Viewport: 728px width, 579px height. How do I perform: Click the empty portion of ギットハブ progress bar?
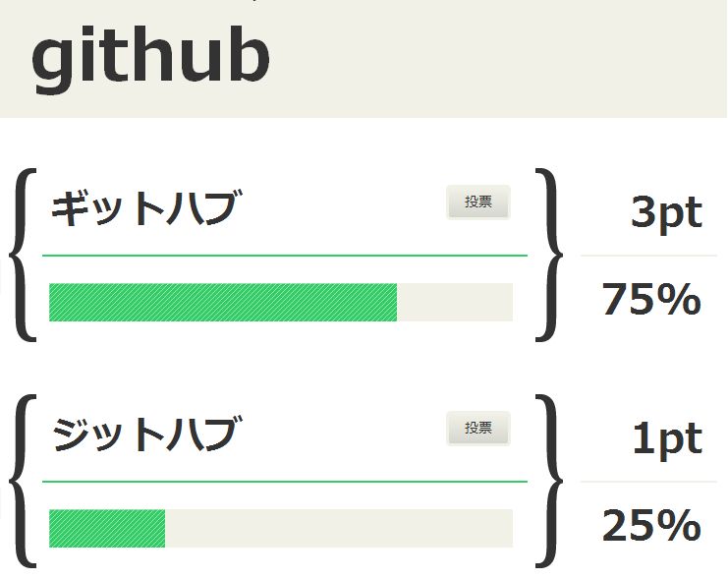pos(455,302)
